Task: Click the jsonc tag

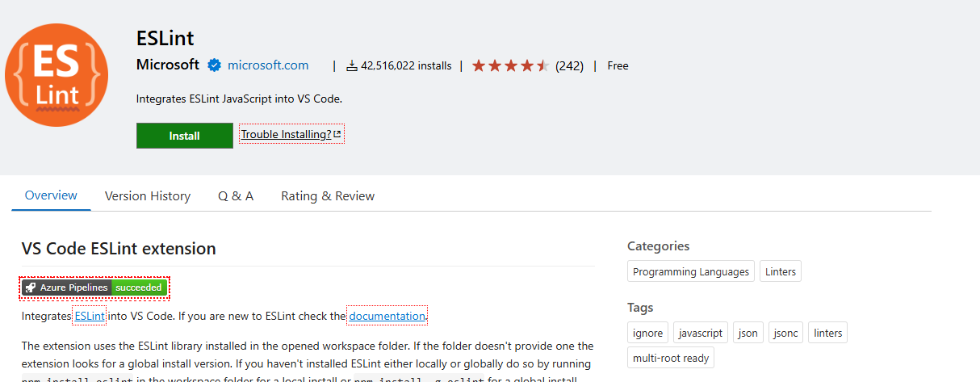Action: coord(786,333)
